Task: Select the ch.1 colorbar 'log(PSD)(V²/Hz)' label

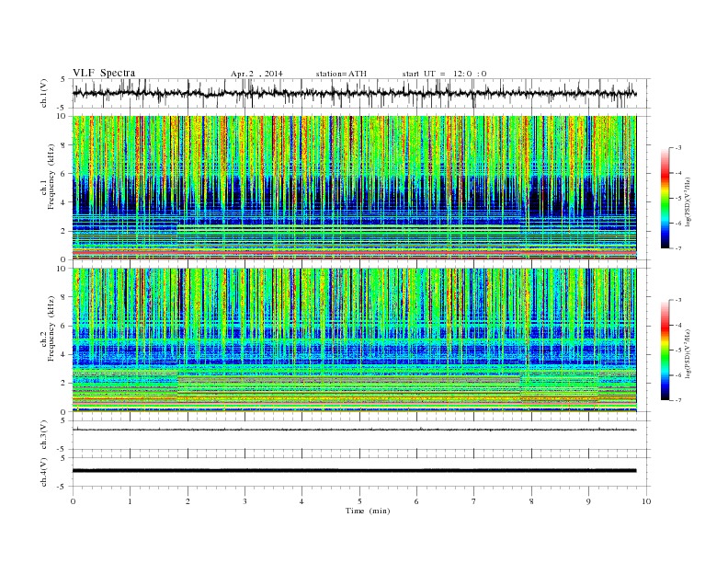Action: pos(688,201)
